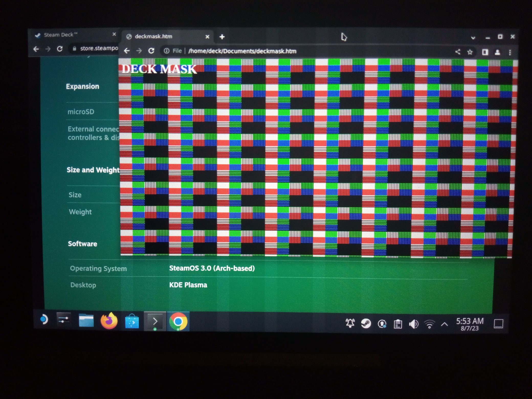Image resolution: width=532 pixels, height=399 pixels.
Task: Open site info icon beside File label
Action: (x=167, y=51)
